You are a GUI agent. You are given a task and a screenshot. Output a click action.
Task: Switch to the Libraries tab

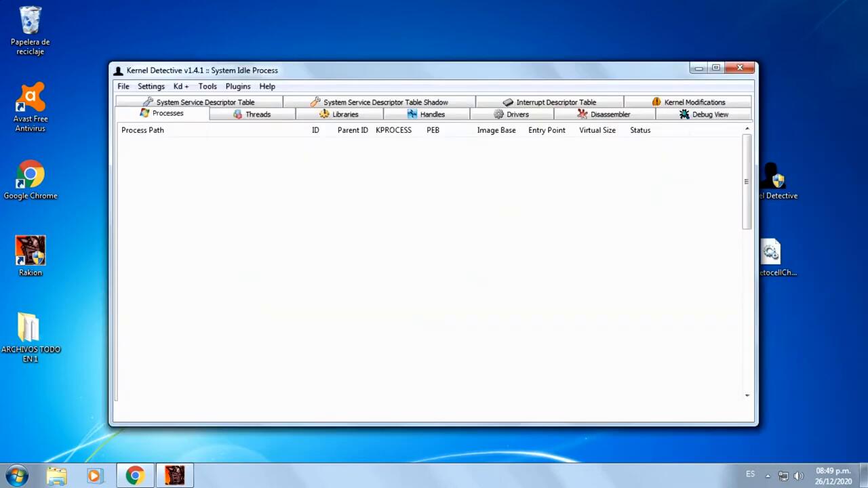click(x=339, y=115)
